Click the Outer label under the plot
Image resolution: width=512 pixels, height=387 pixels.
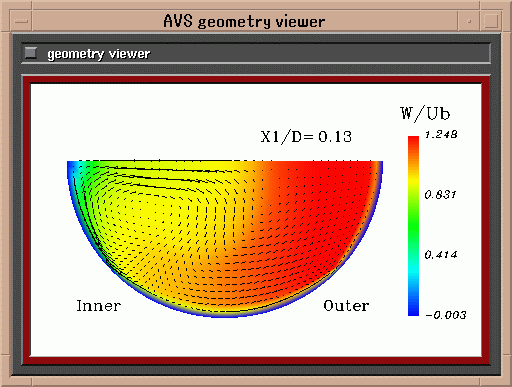point(346,306)
